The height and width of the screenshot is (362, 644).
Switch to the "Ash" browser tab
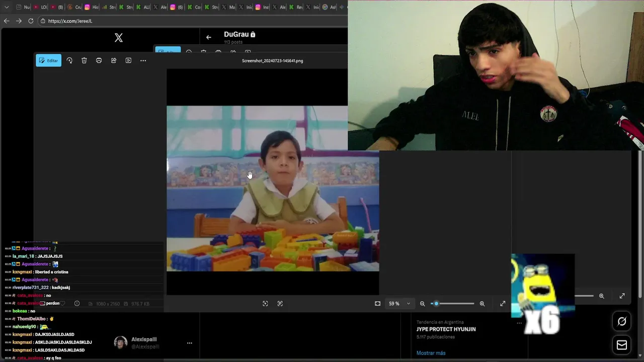(x=329, y=7)
